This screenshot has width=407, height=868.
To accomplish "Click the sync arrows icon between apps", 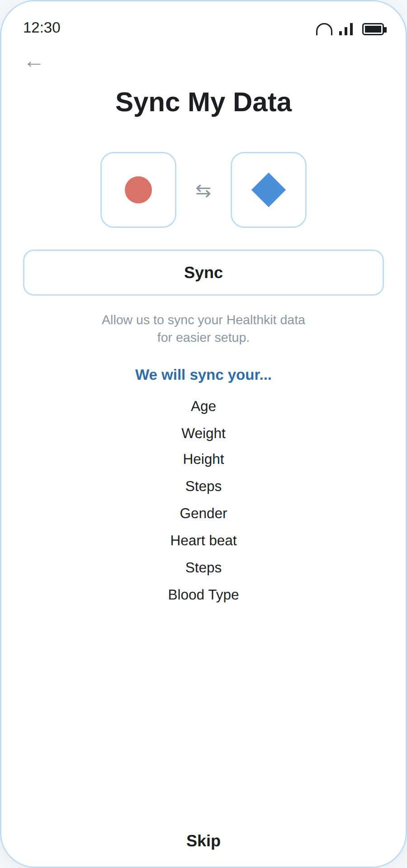I will pyautogui.click(x=203, y=191).
